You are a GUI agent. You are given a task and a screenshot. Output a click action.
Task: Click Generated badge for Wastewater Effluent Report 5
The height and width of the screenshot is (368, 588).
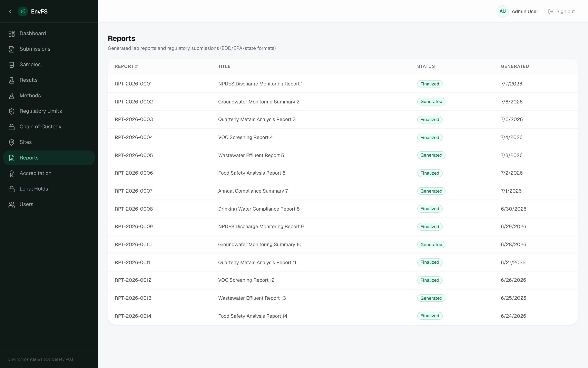[x=431, y=155]
